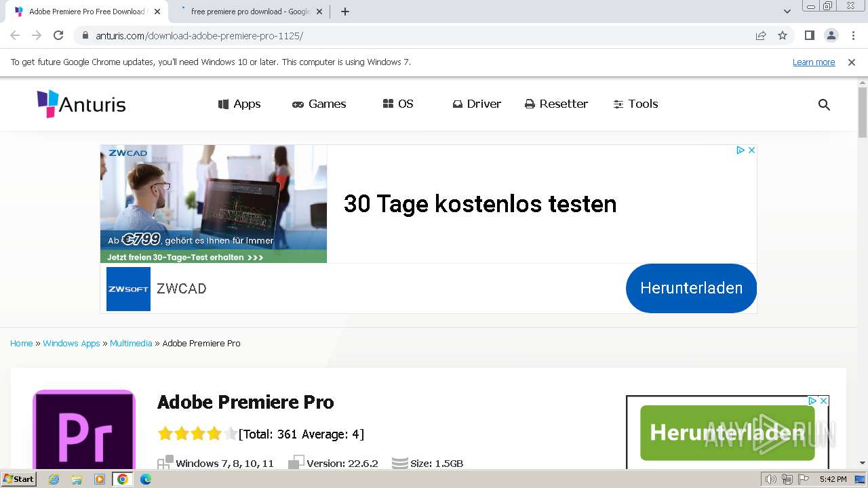Open the OS menu
Image resolution: width=868 pixels, height=488 pixels.
(398, 104)
